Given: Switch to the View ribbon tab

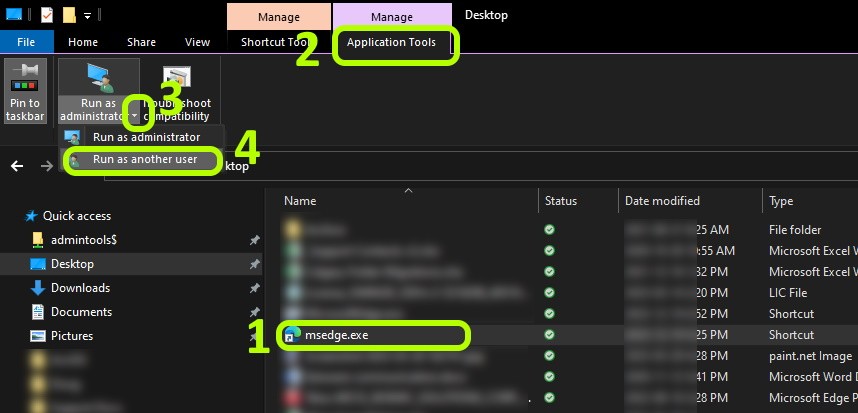Looking at the screenshot, I should (x=198, y=42).
